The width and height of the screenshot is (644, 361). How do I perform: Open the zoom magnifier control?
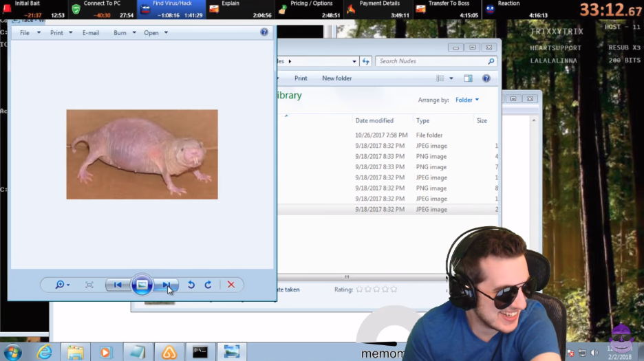pos(62,285)
